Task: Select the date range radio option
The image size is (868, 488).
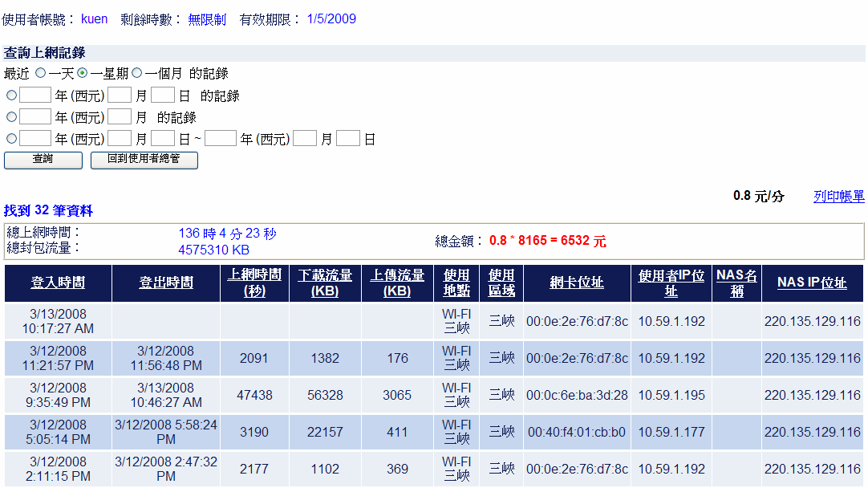Action: pos(11,139)
